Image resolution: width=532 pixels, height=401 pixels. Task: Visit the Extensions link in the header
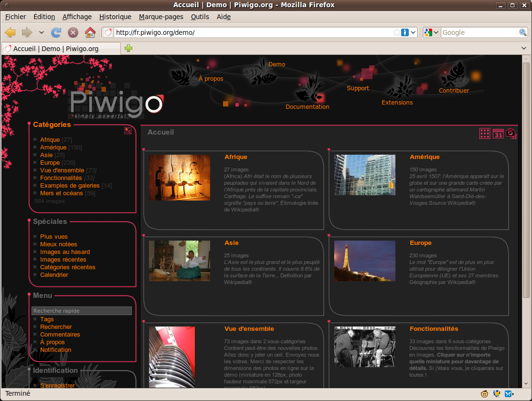tap(397, 102)
